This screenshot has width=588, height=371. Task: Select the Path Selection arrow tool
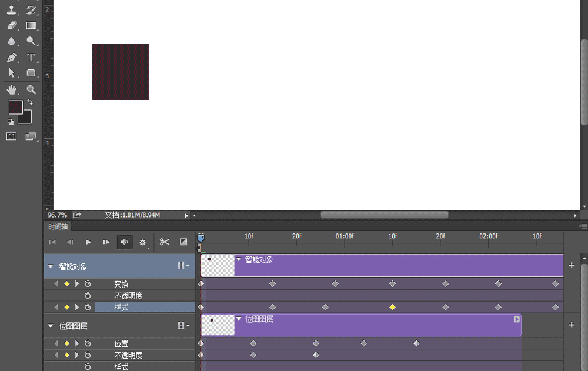click(13, 73)
